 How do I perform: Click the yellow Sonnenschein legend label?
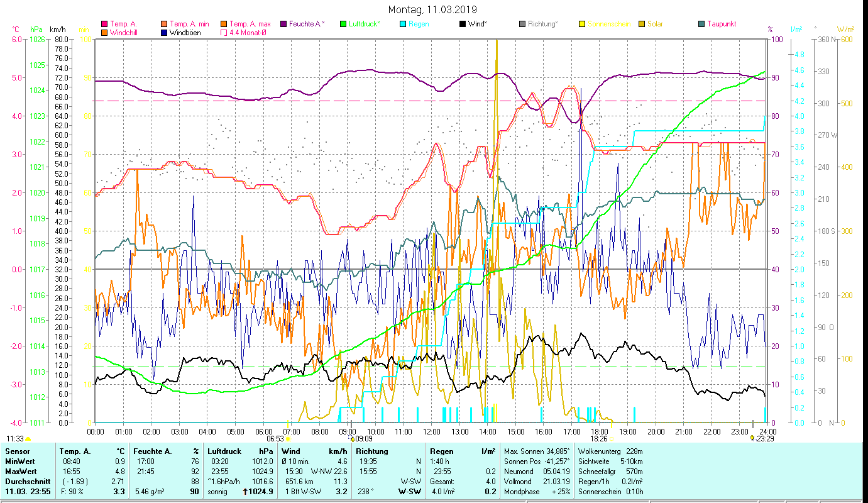pyautogui.click(x=609, y=25)
